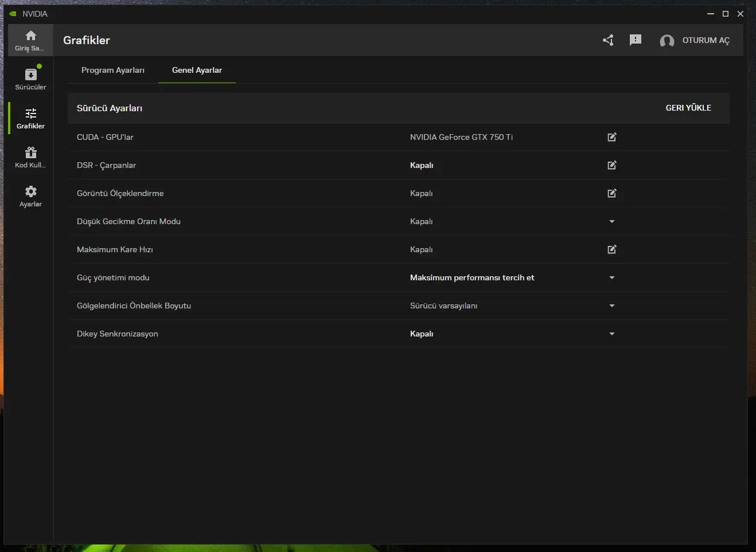Click the share icon in header
756x552 pixels.
(x=608, y=40)
